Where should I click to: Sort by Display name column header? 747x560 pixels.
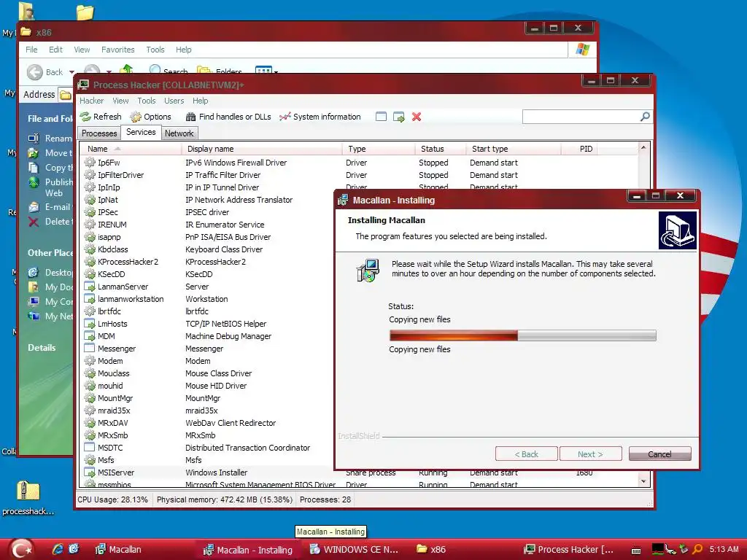262,149
